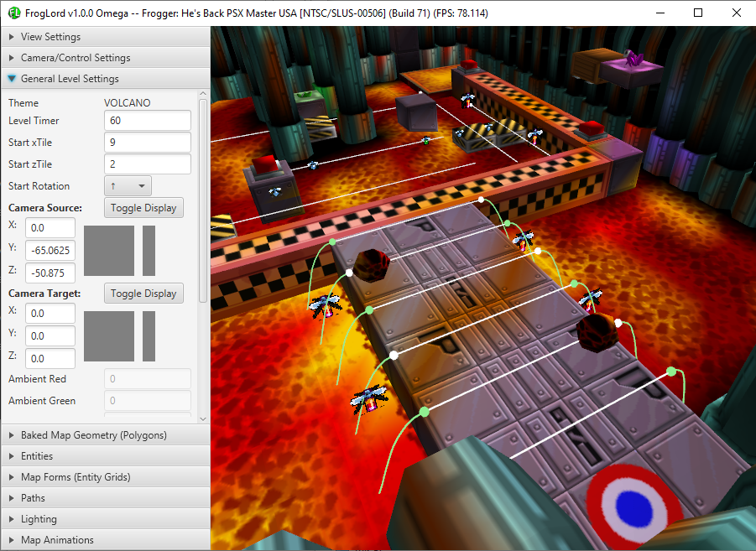The height and width of the screenshot is (551, 756).
Task: Collapse General Level Settings section
Action: [x=106, y=79]
